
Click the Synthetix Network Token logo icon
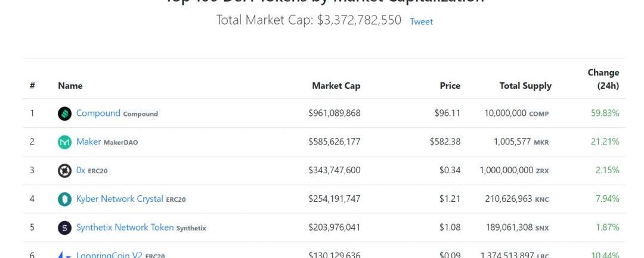pos(64,228)
